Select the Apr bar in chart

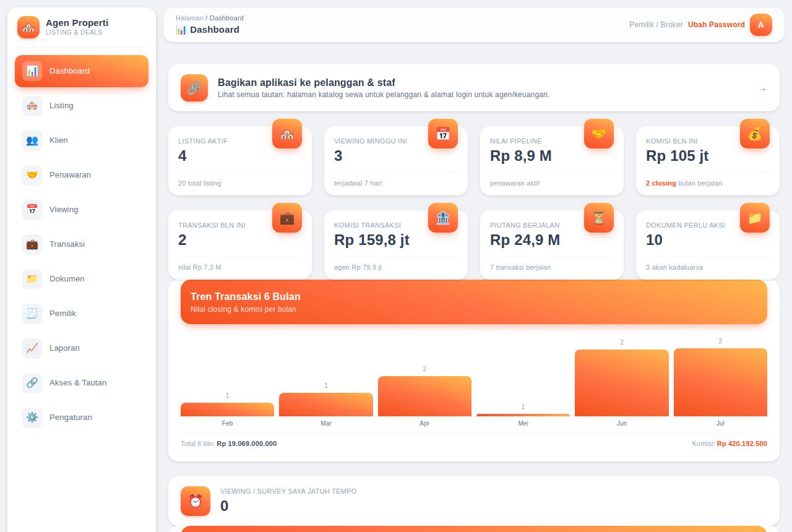tap(424, 396)
